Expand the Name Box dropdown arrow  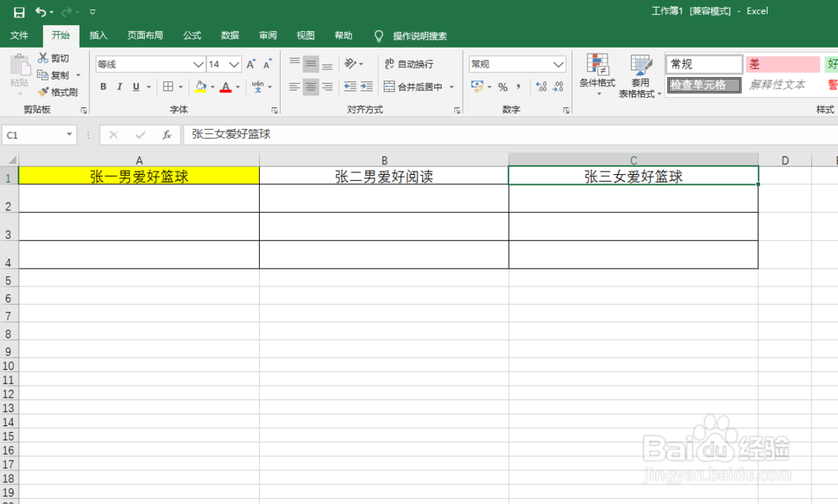[x=69, y=135]
